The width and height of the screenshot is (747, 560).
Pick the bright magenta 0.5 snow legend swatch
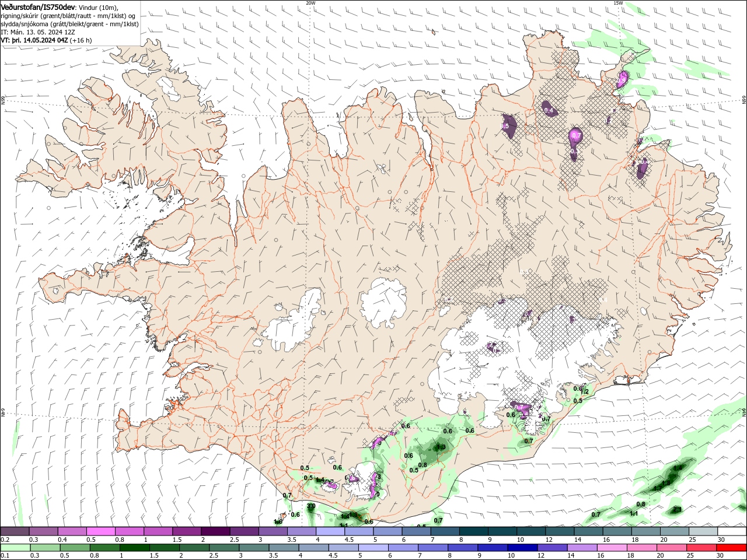coord(100,531)
